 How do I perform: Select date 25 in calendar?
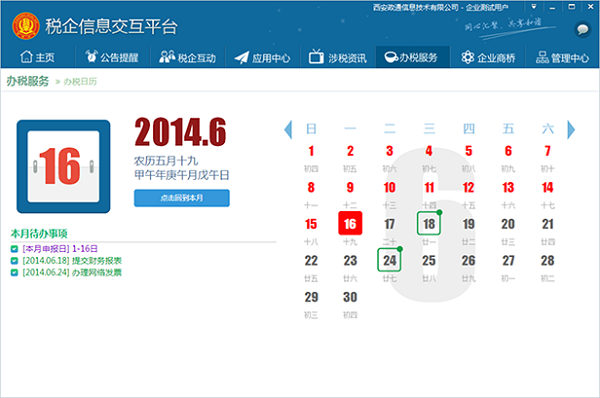(x=429, y=261)
